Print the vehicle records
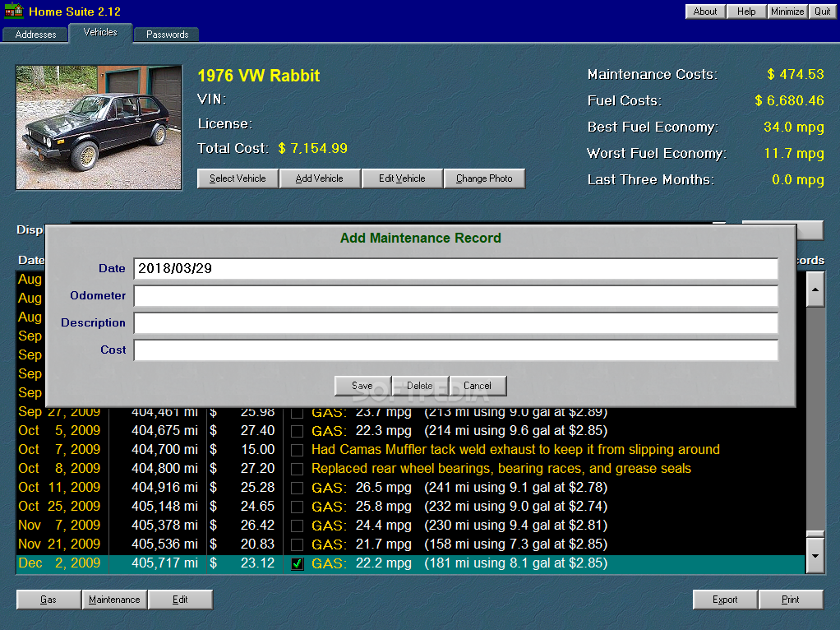 [x=791, y=600]
